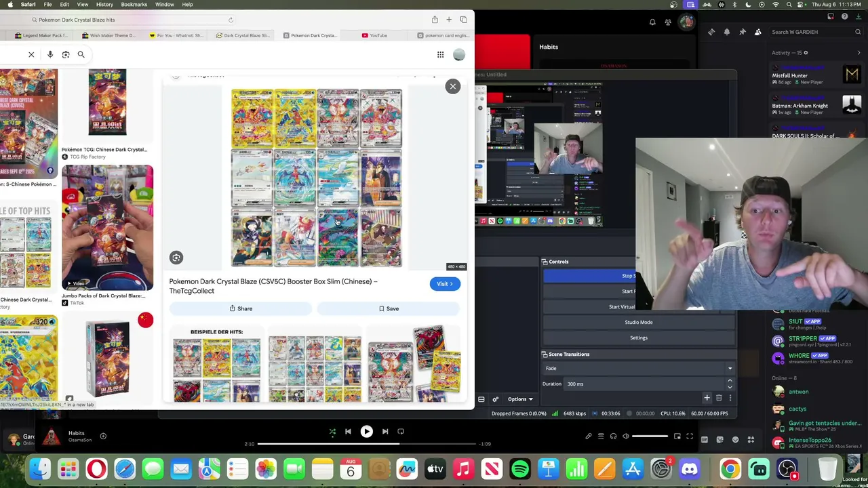Clear the Google search box text
This screenshot has width=868, height=488.
point(31,54)
